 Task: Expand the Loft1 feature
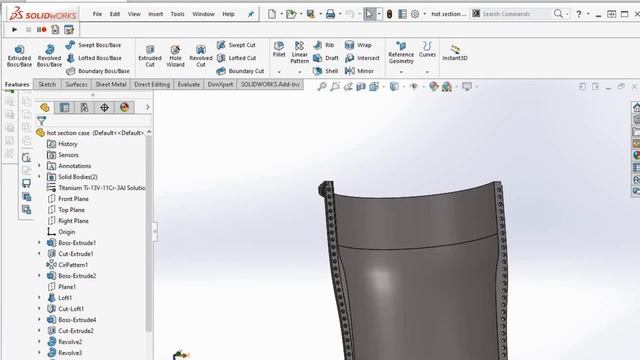pos(40,298)
